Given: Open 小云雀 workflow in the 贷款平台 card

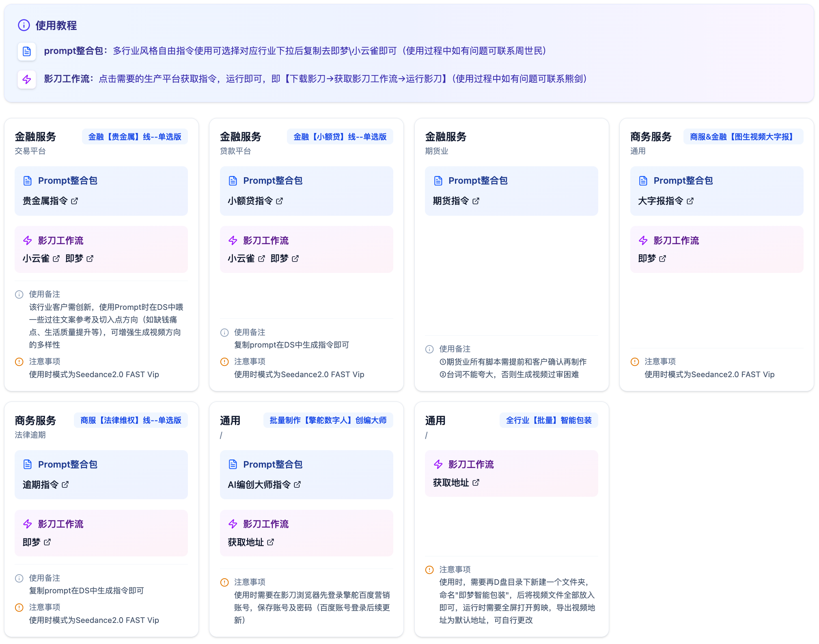Looking at the screenshot, I should (247, 258).
